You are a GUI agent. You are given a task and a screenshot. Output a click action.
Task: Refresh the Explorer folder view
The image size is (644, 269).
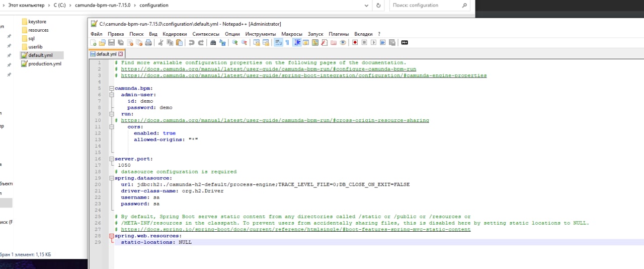click(378, 5)
